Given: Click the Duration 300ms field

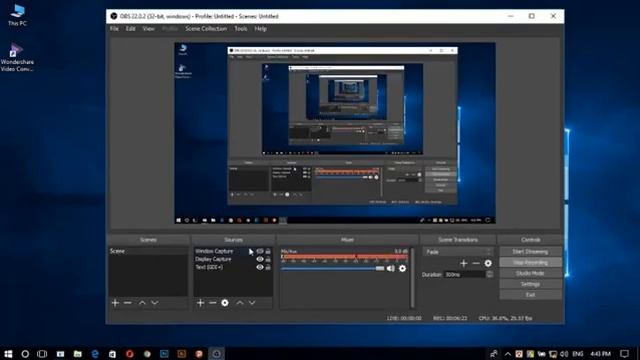Looking at the screenshot, I should click(x=464, y=275).
